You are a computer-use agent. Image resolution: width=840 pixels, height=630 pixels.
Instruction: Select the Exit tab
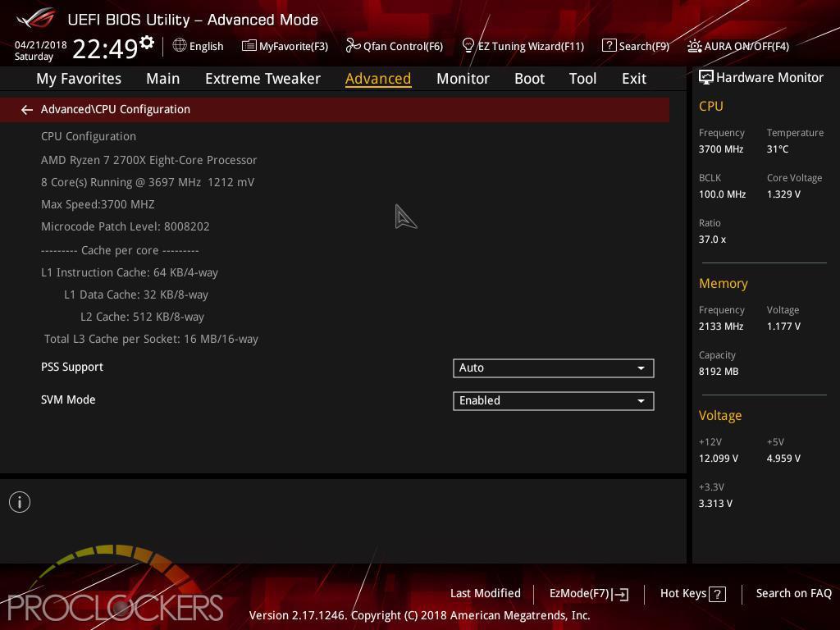tap(634, 79)
